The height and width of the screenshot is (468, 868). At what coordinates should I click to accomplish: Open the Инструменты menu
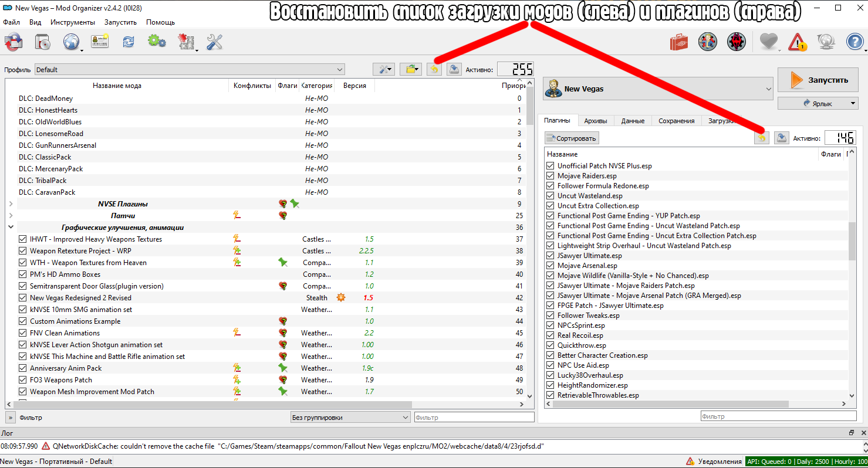point(73,22)
